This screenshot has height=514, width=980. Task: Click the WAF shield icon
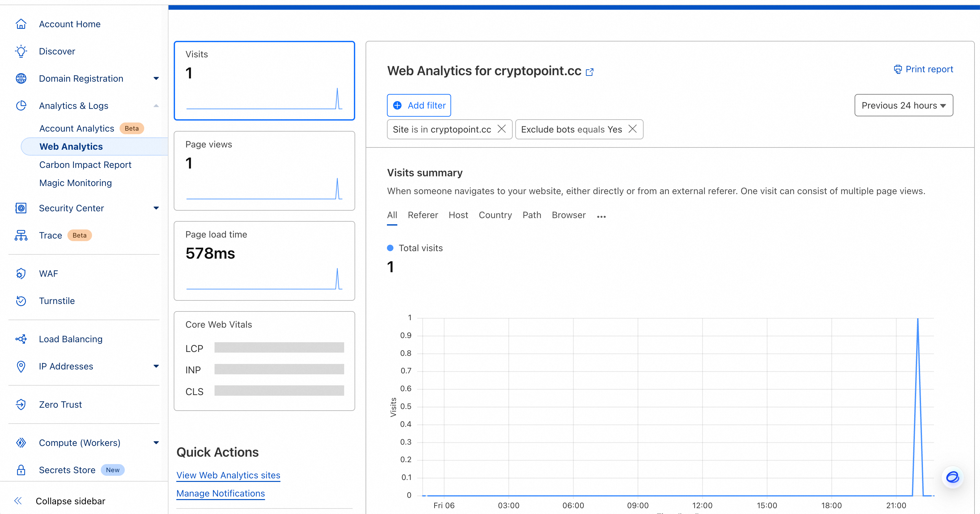[x=21, y=274]
